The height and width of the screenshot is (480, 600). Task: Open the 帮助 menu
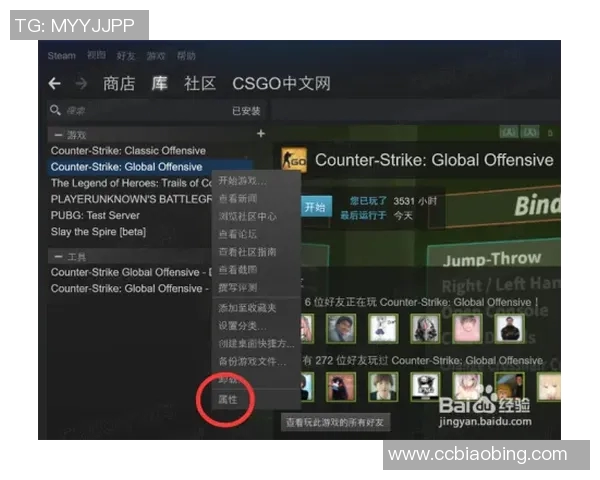pos(186,56)
